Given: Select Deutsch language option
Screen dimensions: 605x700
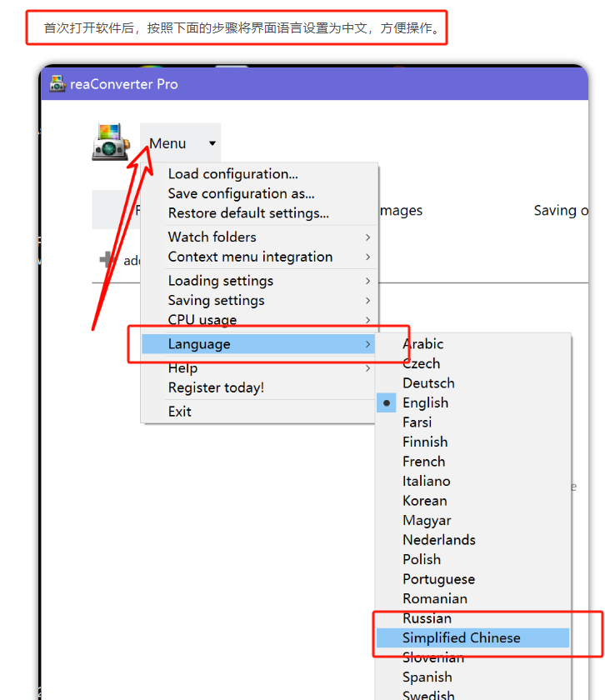Looking at the screenshot, I should pos(472,383).
